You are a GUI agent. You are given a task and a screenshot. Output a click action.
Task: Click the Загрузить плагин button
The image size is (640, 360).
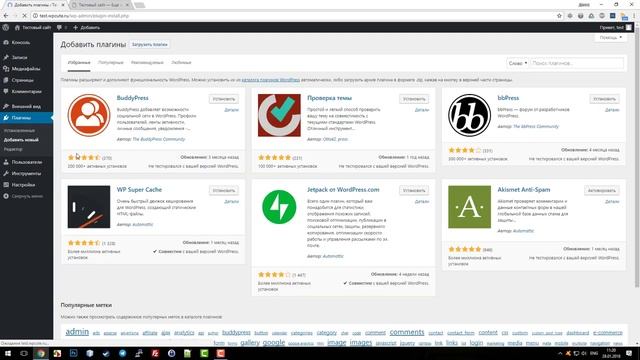[x=150, y=44]
